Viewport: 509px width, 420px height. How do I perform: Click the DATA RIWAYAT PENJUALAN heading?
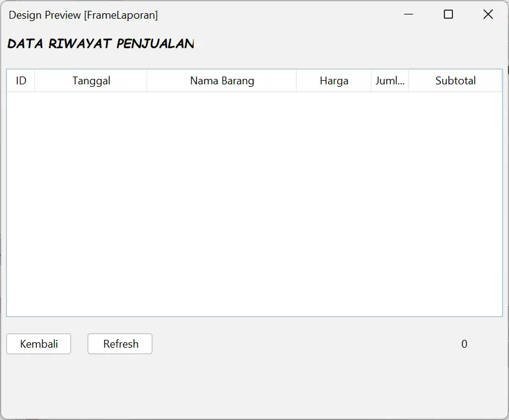(101, 44)
